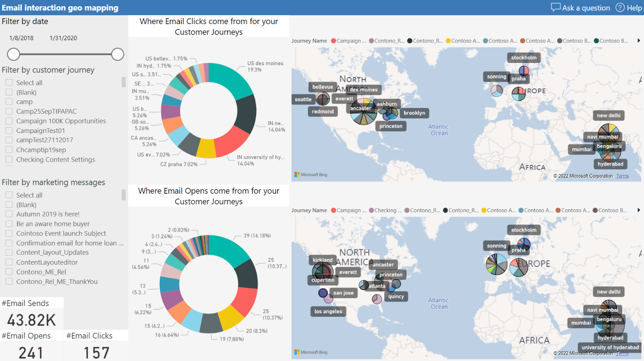Select seattle label on upper map
This screenshot has height=361, width=644.
[x=303, y=100]
